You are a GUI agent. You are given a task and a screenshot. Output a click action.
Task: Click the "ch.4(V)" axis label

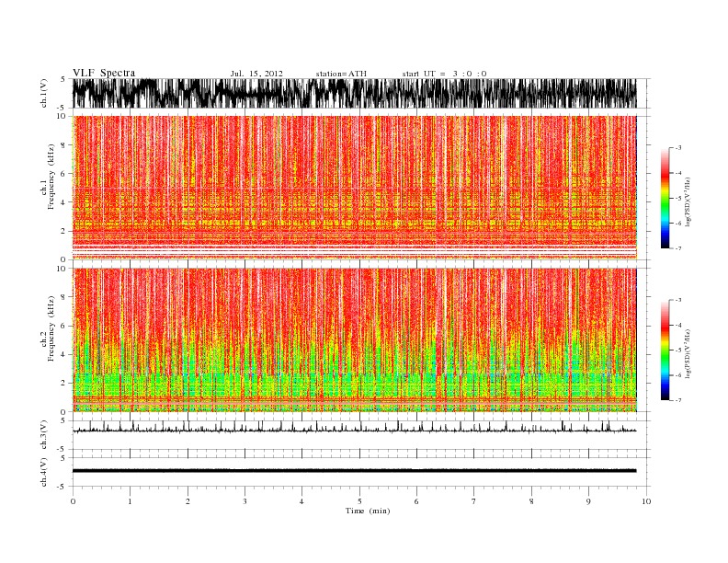coord(44,473)
